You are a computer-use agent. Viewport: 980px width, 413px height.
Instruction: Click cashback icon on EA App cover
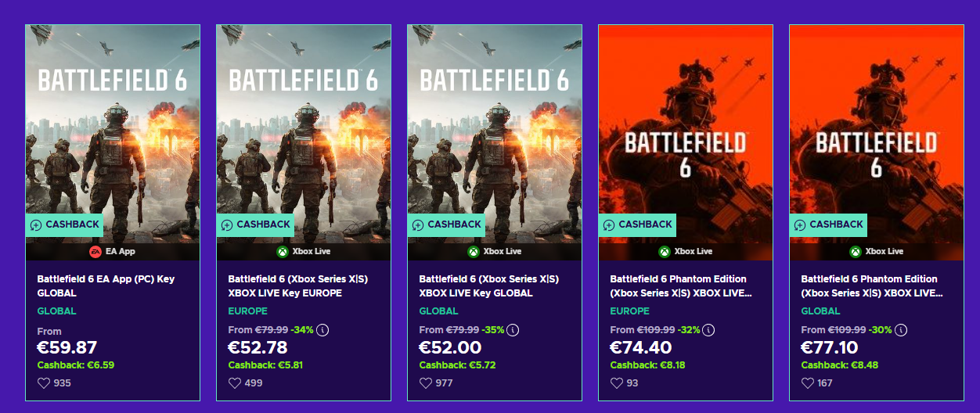pos(36,225)
